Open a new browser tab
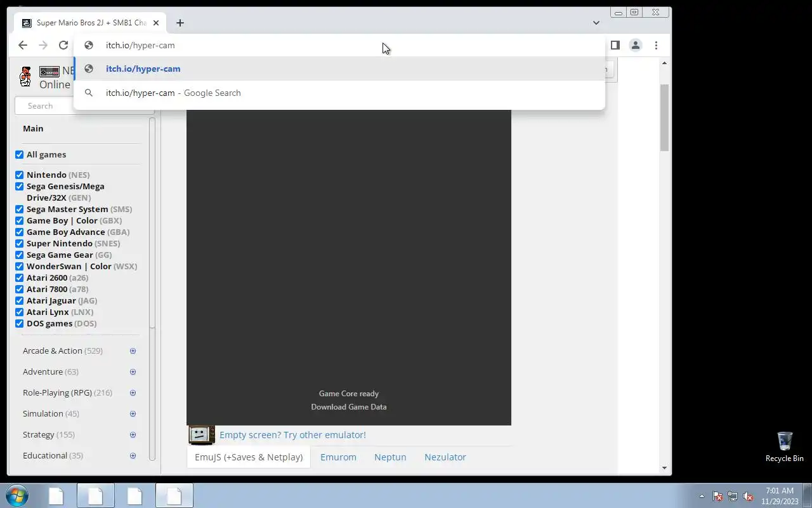 (x=180, y=23)
